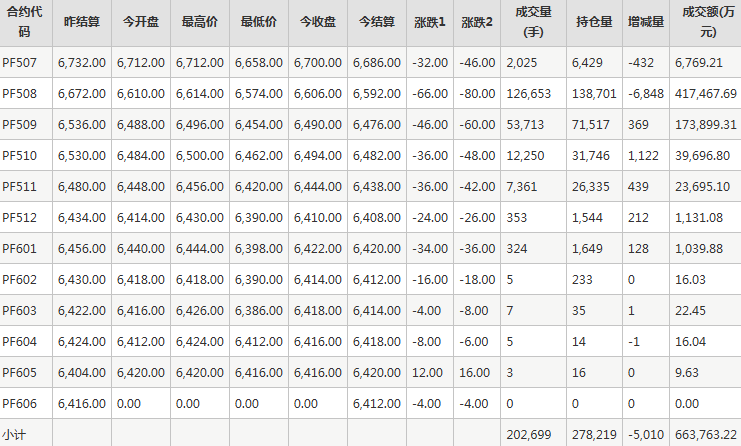
Task: Click PF509 open interest 71,517
Action: tap(591, 124)
